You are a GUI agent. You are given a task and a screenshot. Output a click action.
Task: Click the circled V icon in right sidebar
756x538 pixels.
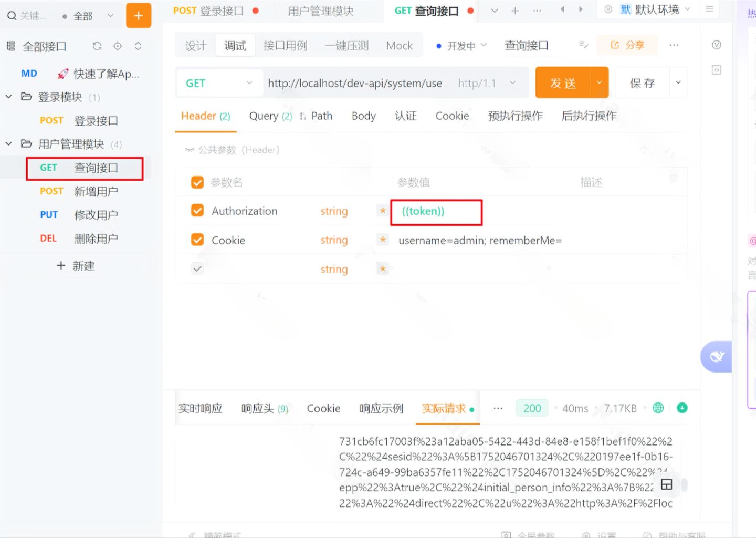[x=717, y=45]
